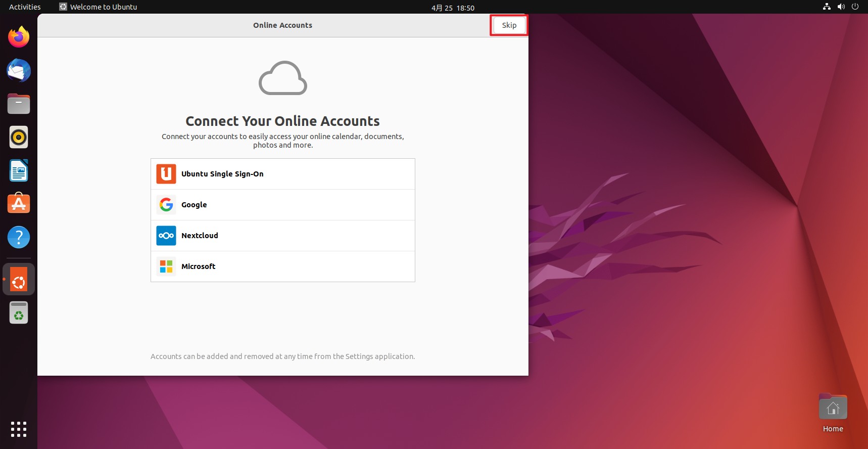868x449 pixels.
Task: Click the Ubuntu Single Sign-On logo icon
Action: click(x=166, y=174)
